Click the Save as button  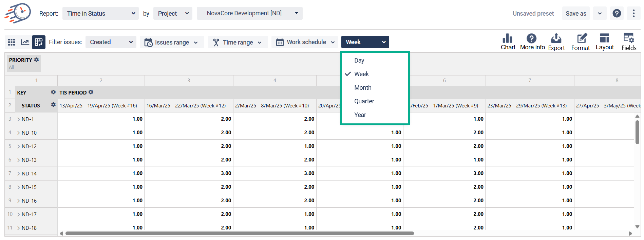575,14
